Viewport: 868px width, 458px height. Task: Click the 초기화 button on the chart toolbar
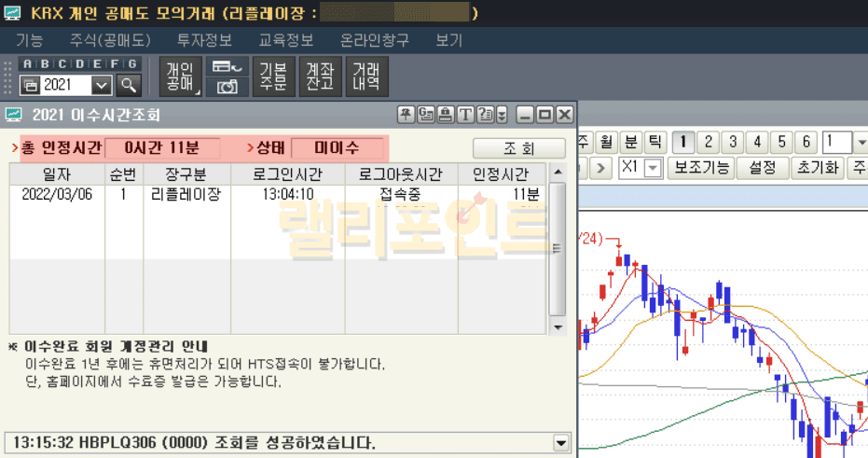tap(817, 168)
